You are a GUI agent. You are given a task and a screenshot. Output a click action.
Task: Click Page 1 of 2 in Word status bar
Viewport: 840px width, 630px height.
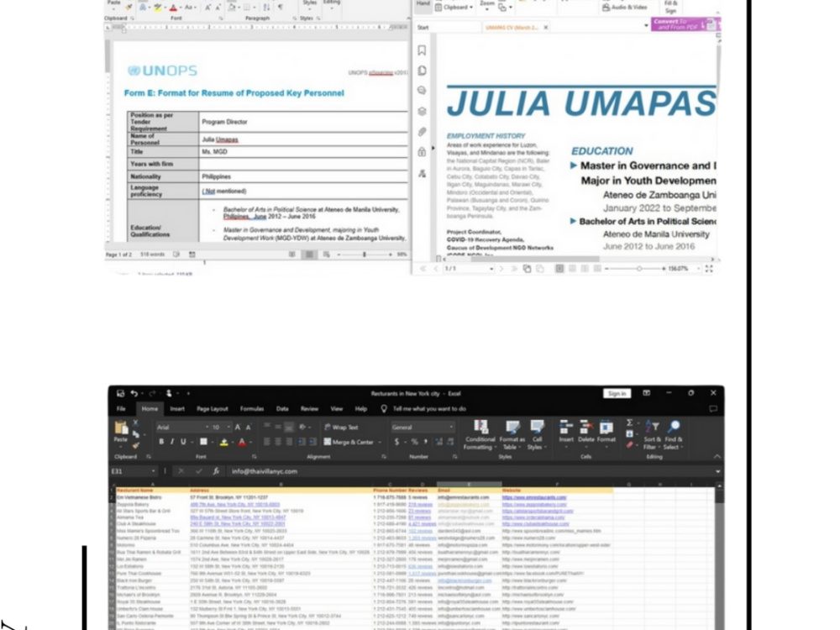click(119, 255)
